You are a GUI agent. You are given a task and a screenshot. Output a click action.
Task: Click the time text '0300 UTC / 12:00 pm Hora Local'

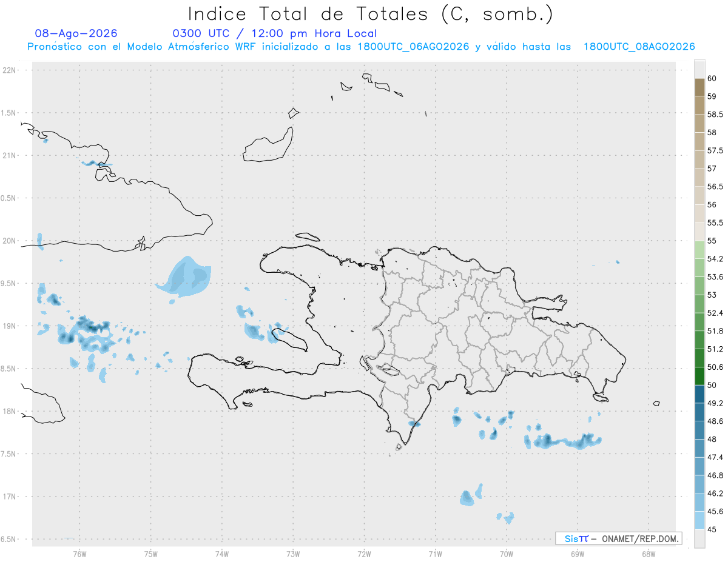(274, 33)
